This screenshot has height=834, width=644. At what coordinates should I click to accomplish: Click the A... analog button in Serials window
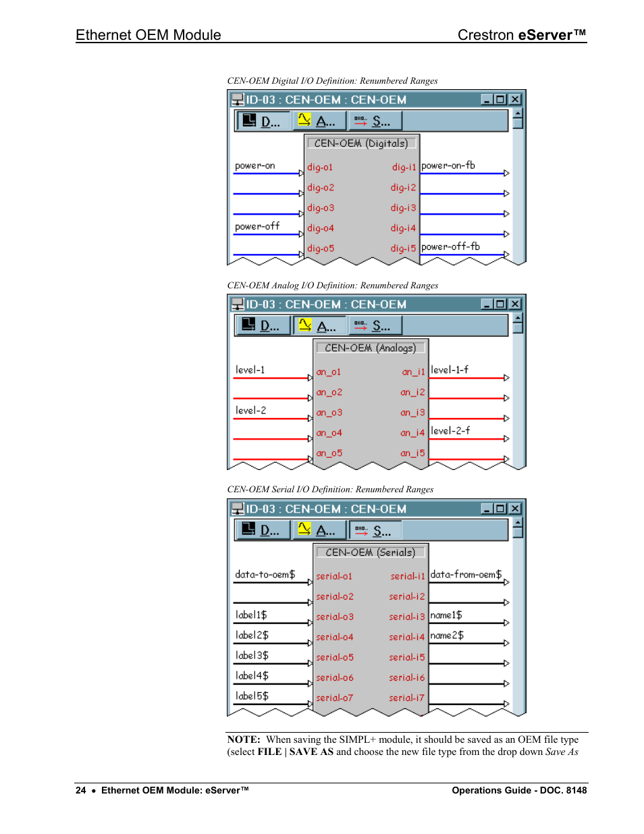[x=319, y=530]
